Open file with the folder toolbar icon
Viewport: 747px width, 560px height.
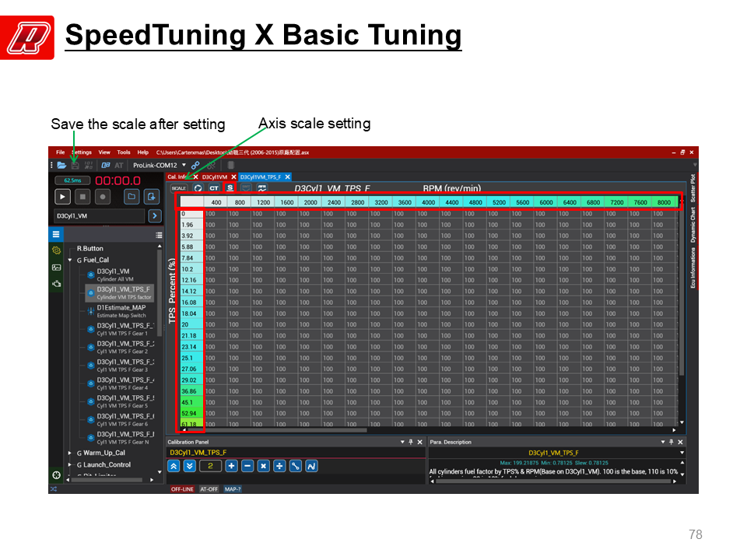(62, 165)
